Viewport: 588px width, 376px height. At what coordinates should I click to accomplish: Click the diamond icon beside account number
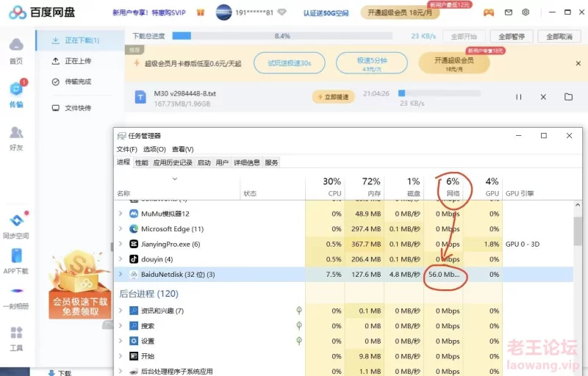[282, 12]
